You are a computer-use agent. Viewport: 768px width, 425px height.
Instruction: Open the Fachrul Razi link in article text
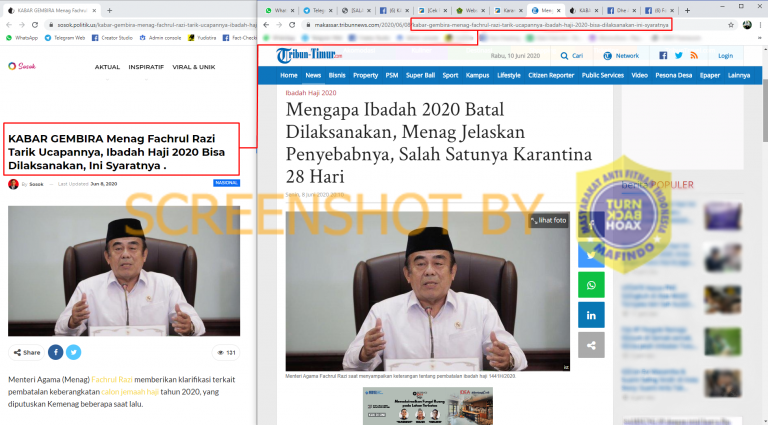tap(112, 379)
